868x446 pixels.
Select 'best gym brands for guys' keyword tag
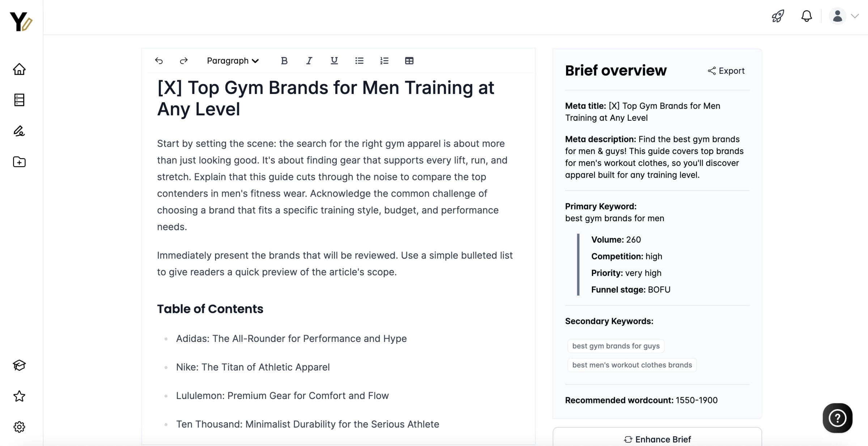(616, 346)
